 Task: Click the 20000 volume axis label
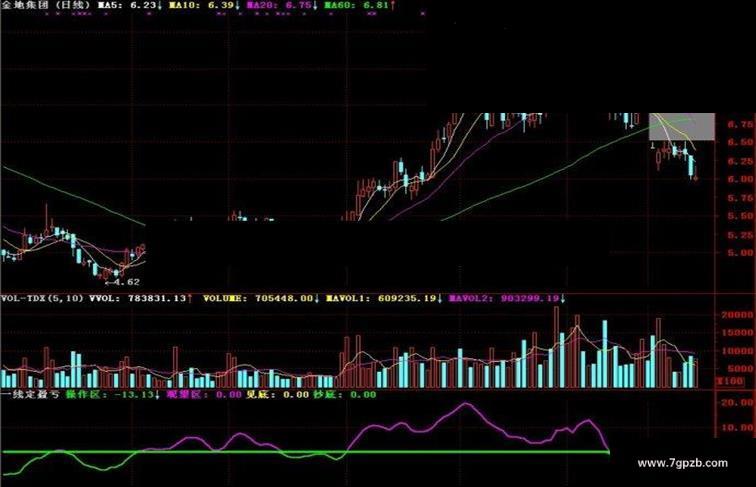point(737,315)
